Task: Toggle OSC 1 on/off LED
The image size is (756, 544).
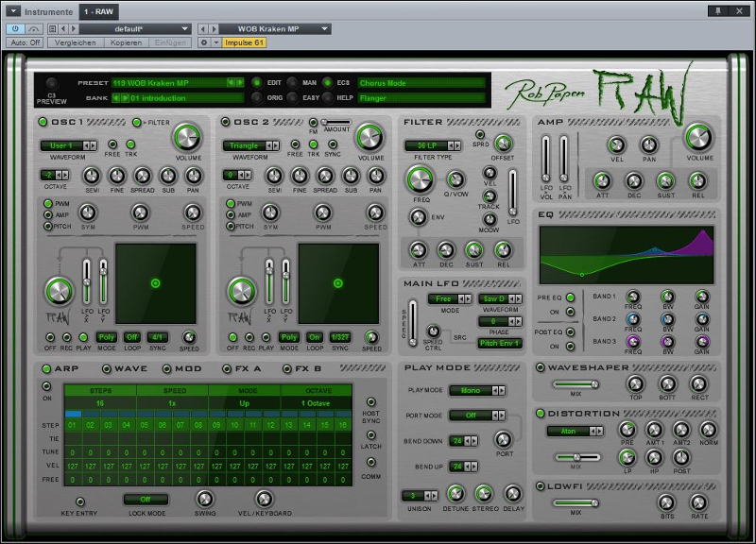Action: coord(43,122)
